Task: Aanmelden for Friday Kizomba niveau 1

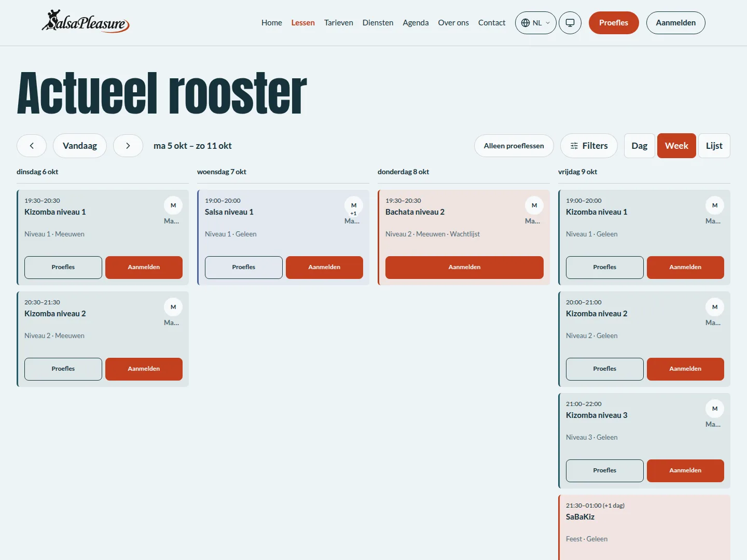Action: click(685, 268)
